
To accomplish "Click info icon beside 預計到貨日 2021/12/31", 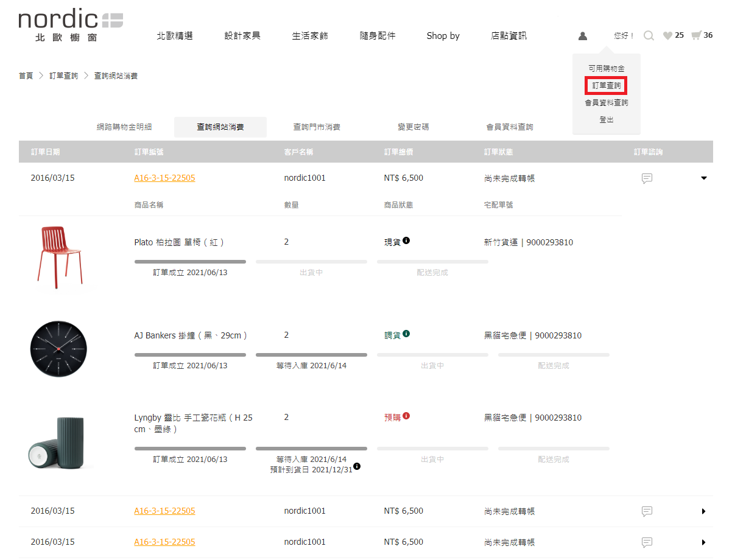I will click(x=357, y=466).
